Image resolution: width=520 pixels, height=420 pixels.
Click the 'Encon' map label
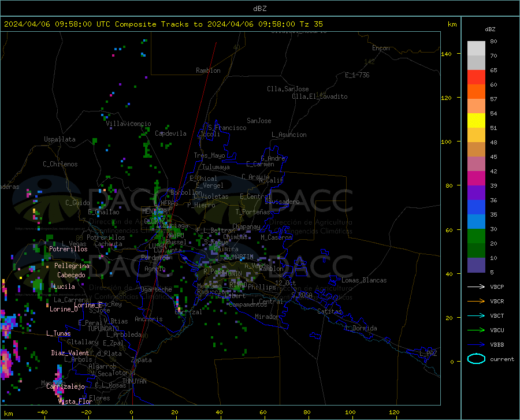click(x=381, y=48)
